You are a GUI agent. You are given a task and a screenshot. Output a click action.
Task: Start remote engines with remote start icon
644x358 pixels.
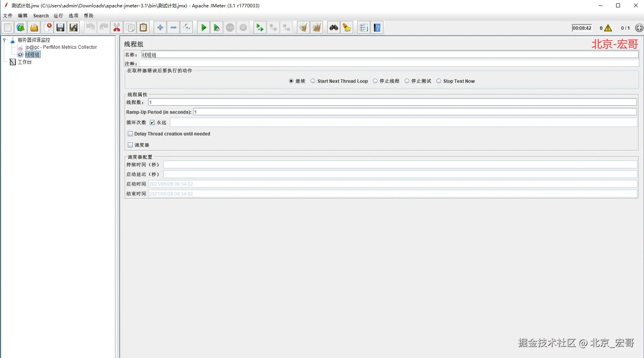point(260,27)
